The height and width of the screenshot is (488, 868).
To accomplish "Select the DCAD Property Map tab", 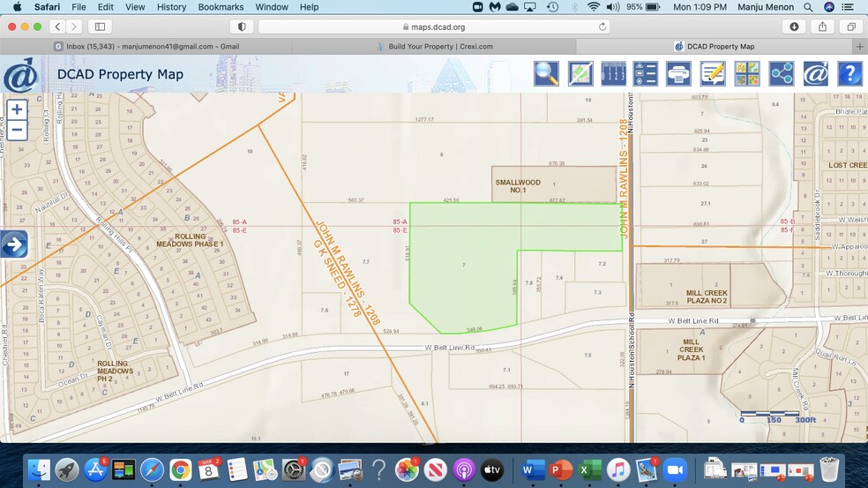I will (x=715, y=47).
